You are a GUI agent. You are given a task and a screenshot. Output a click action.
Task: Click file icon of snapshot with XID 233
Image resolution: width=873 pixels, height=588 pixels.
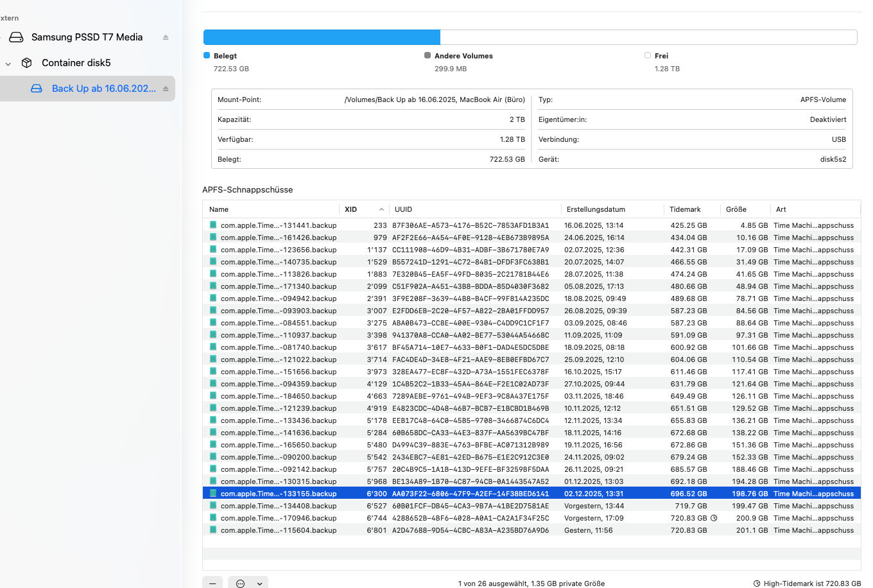(213, 225)
